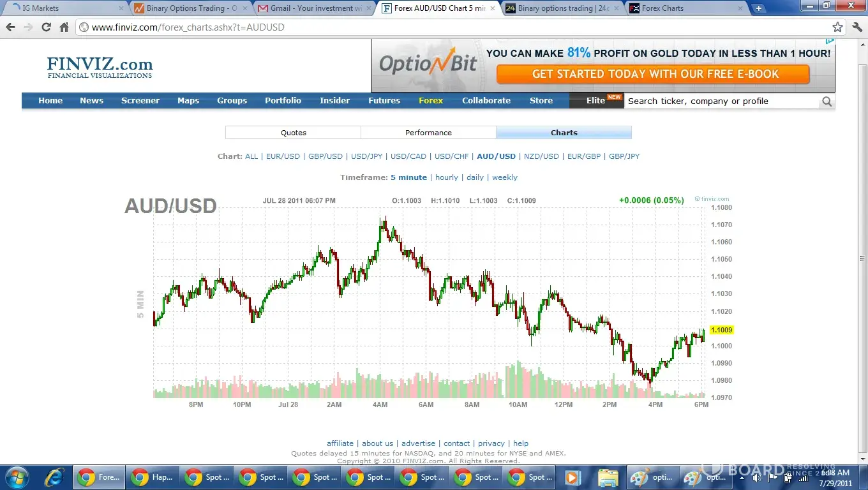Screen dimensions: 868x490
Task: Switch timeframe to weekly
Action: pyautogui.click(x=505, y=177)
